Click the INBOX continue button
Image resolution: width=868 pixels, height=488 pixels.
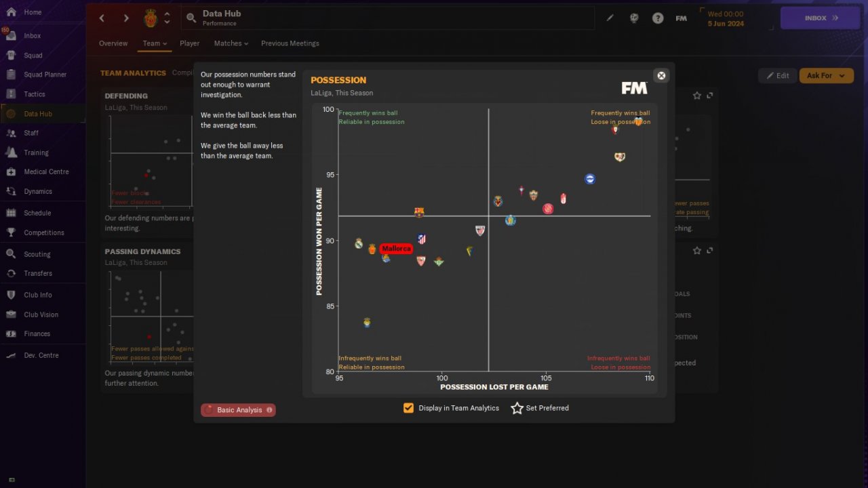(821, 18)
